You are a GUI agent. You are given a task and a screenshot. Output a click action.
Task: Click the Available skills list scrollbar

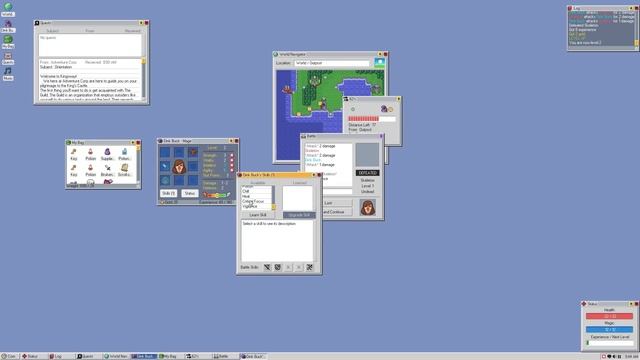[273, 198]
